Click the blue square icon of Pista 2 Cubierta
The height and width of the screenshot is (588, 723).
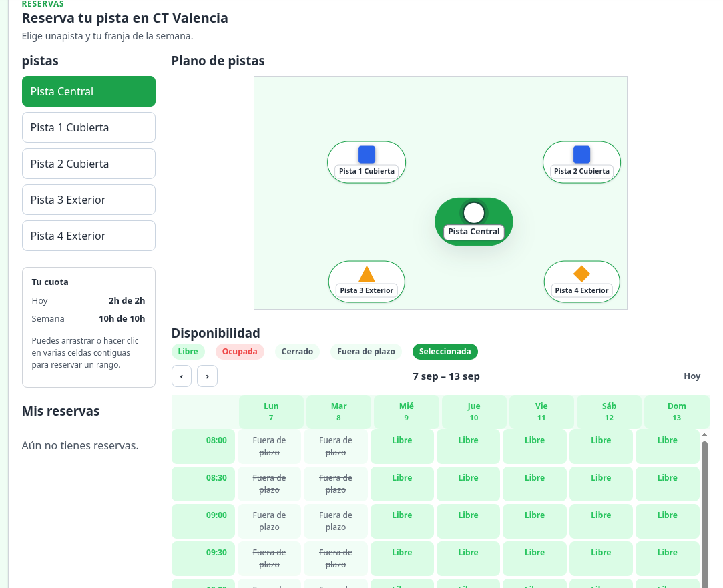[581, 154]
